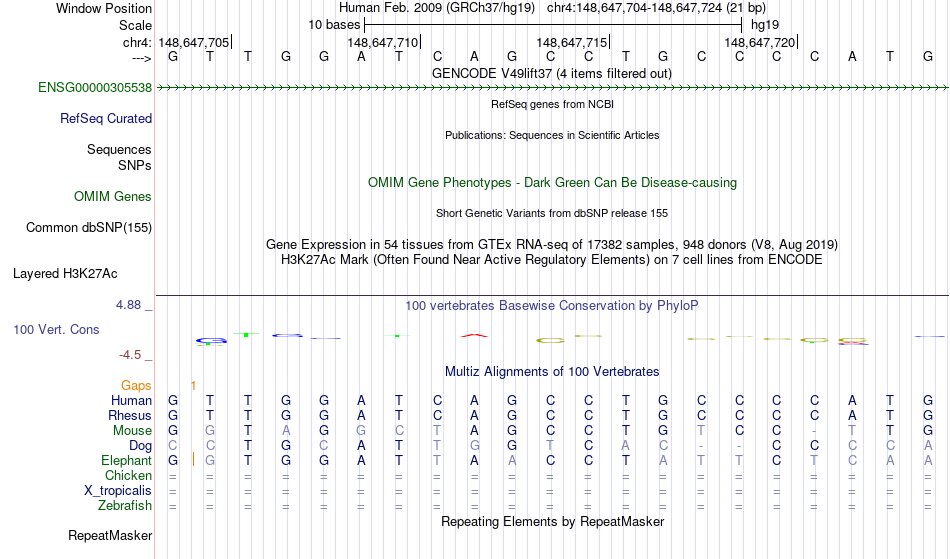Screen dimensions: 950x559
Task: Click the Human species row label
Action: pos(131,401)
